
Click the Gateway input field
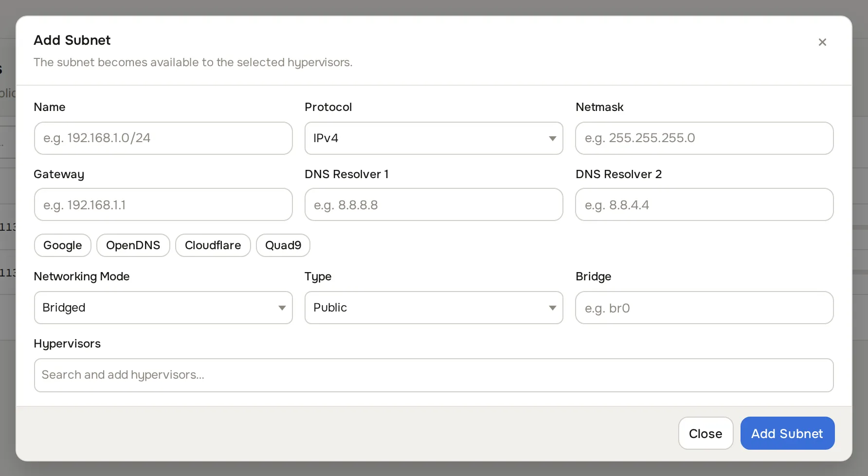click(163, 204)
